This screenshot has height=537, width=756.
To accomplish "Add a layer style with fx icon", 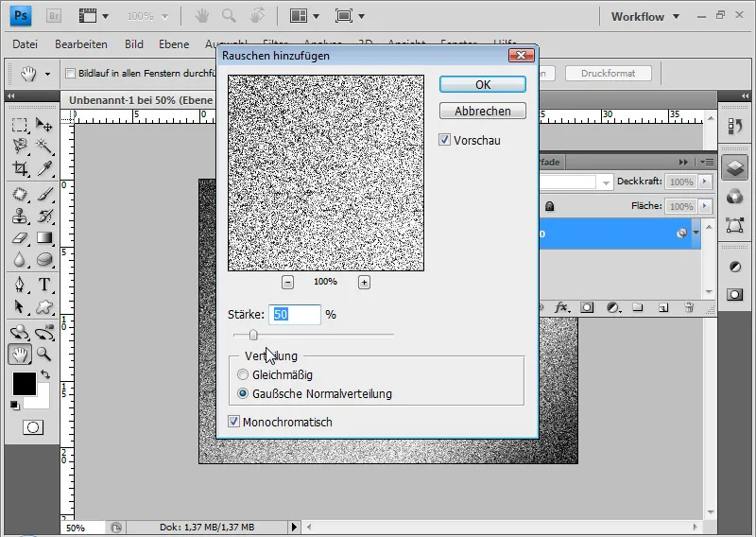I will point(561,307).
